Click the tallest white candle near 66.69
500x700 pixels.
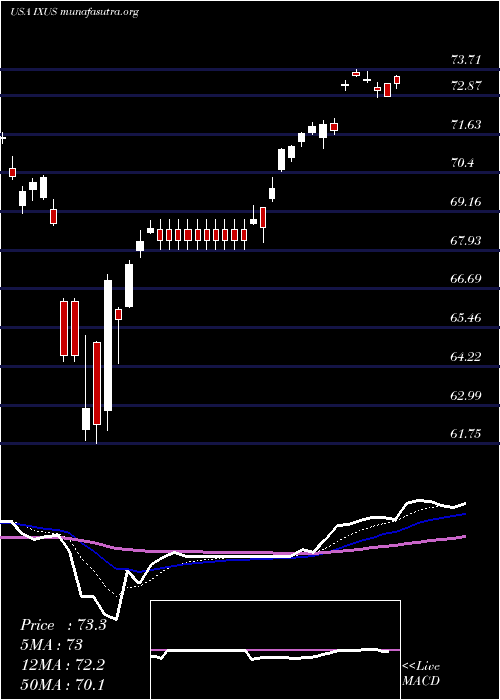coord(108,345)
